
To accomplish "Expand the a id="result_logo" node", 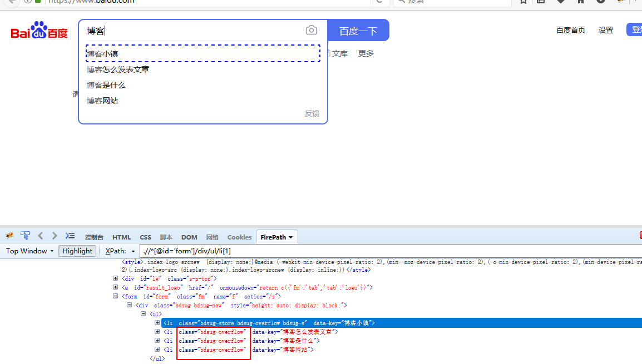I will pos(116,287).
